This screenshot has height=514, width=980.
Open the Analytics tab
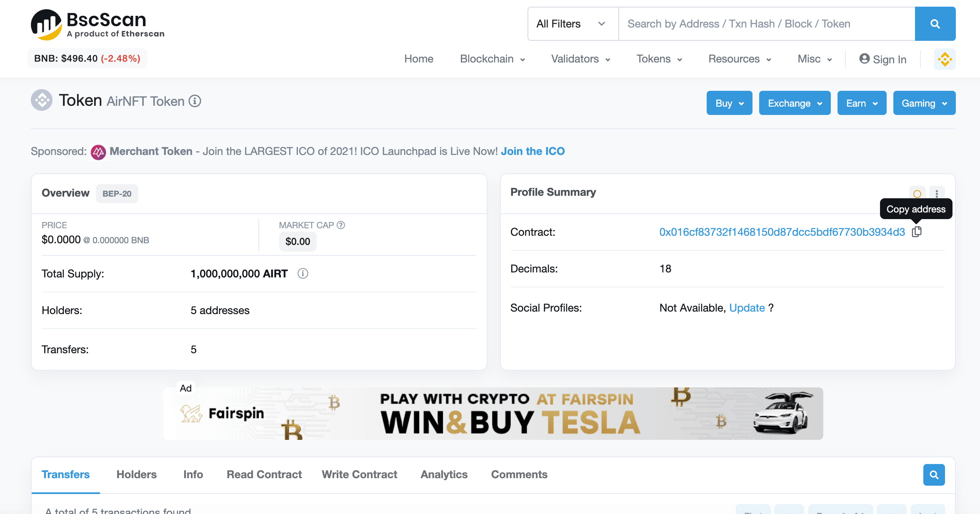[x=444, y=474]
